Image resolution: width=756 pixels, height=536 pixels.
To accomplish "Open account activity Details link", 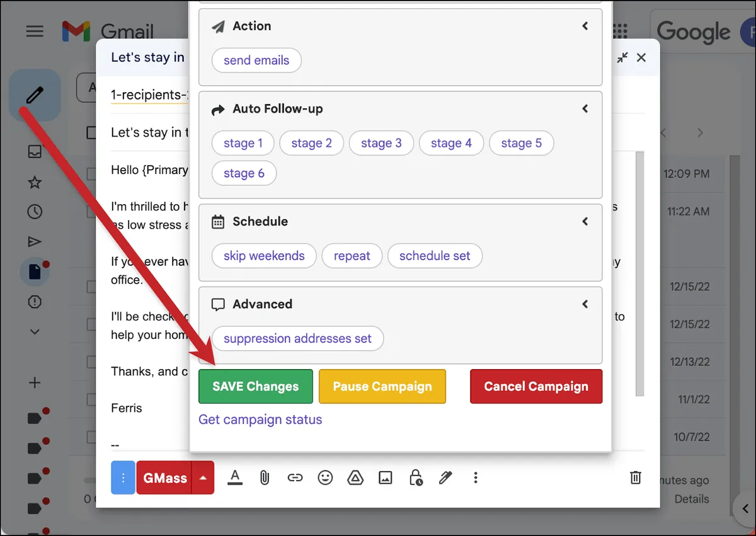I will tap(692, 499).
